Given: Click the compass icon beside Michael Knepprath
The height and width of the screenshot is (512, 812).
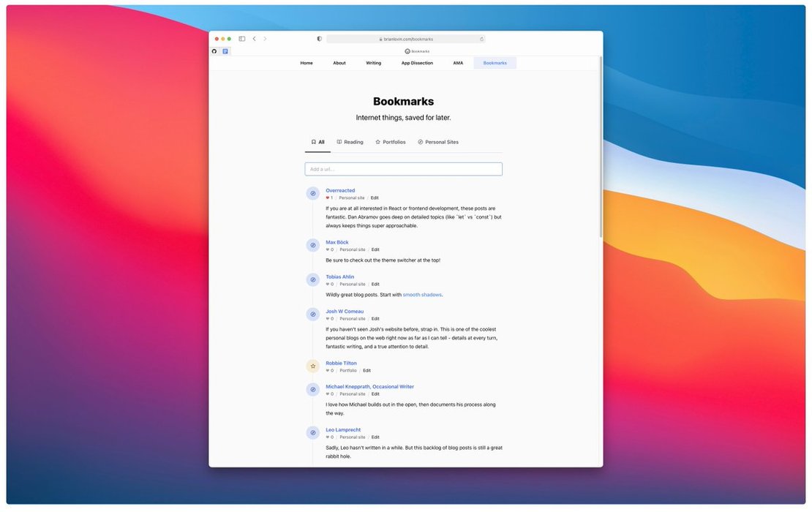Looking at the screenshot, I should (x=313, y=390).
